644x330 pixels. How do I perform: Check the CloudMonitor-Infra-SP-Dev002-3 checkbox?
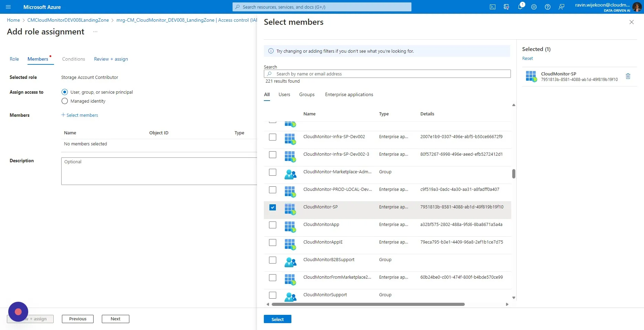click(x=272, y=155)
